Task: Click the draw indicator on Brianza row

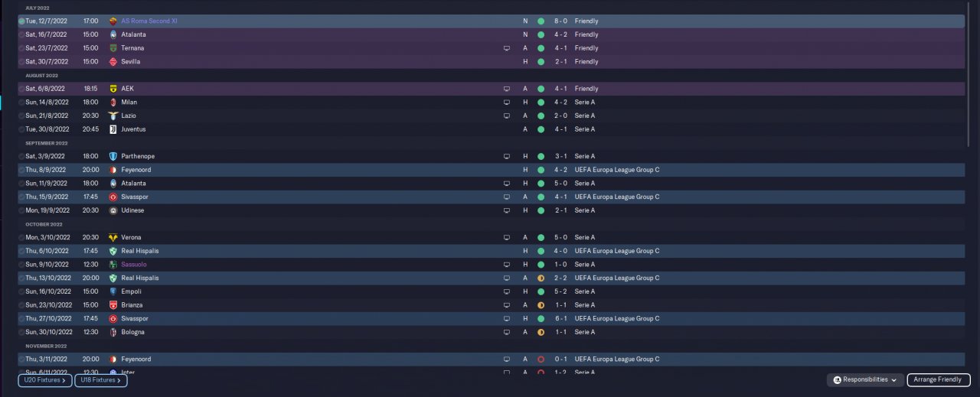Action: [x=541, y=305]
